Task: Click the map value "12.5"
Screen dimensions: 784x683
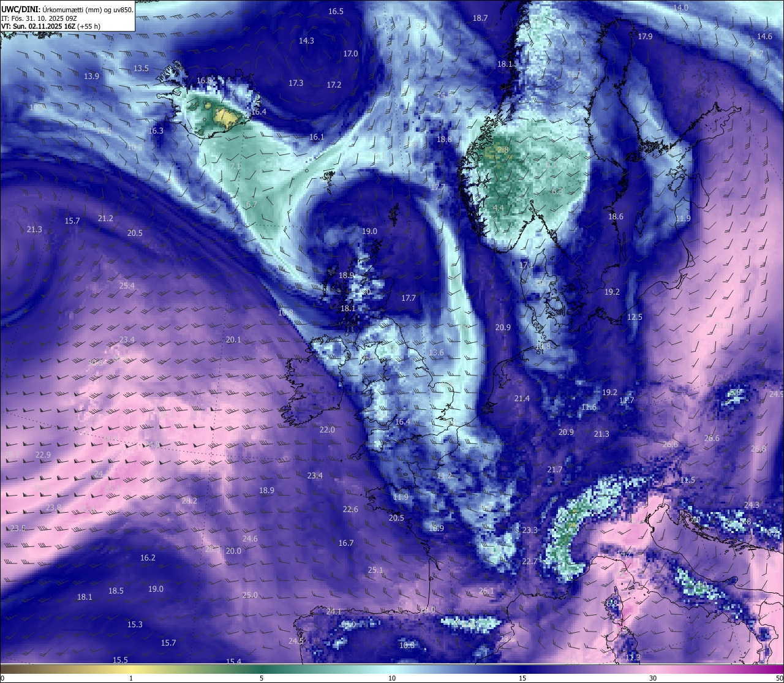Action: (x=635, y=317)
